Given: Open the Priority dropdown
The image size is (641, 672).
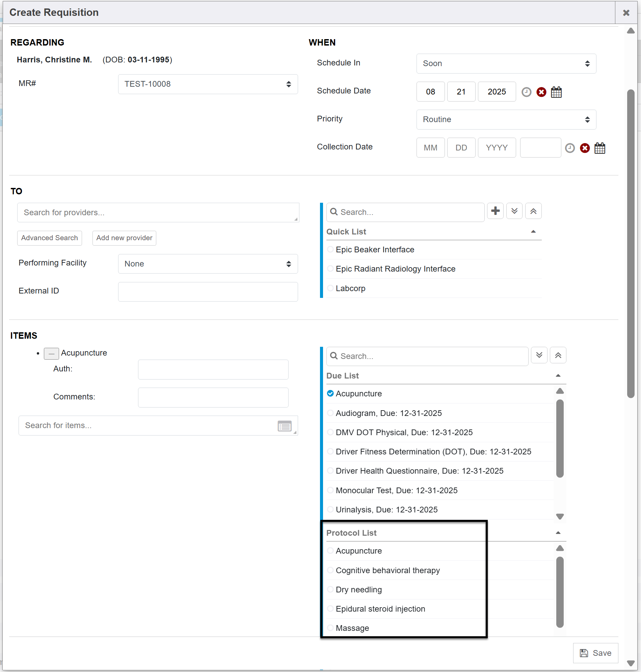Looking at the screenshot, I should 506,119.
